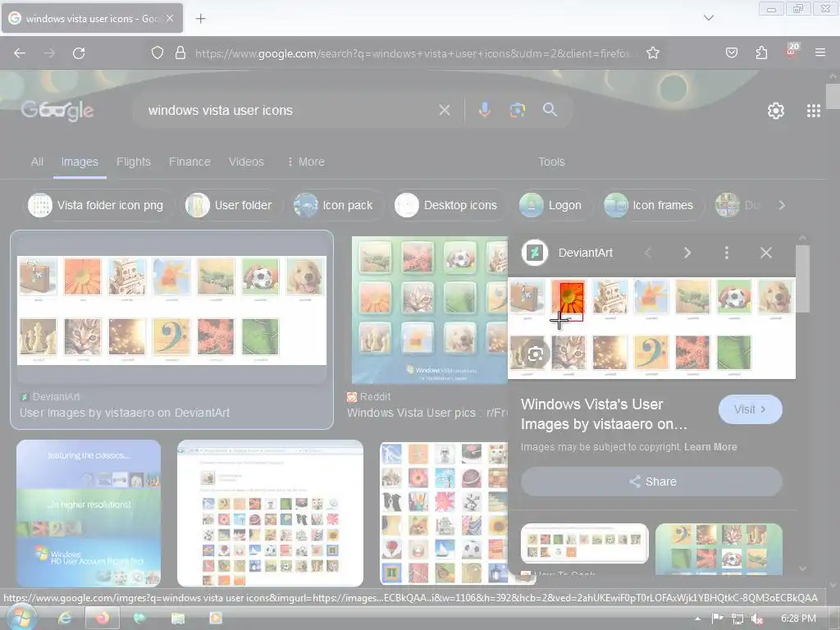
Task: Close the DeviantArt preview panel
Action: tap(766, 253)
